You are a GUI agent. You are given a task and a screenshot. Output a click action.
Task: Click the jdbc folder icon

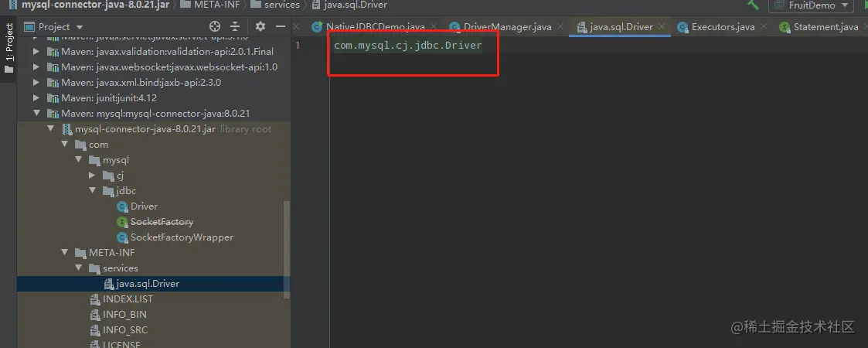(108, 191)
